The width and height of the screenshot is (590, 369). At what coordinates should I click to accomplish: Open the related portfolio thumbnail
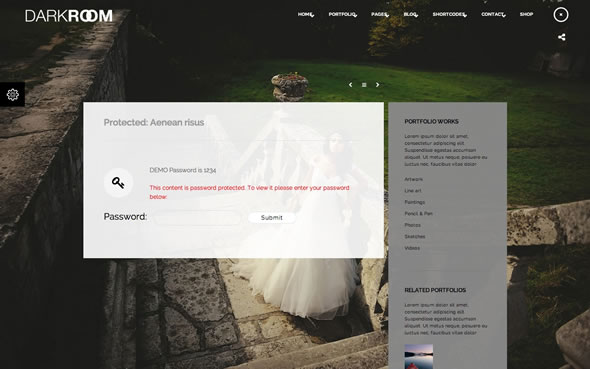419,356
